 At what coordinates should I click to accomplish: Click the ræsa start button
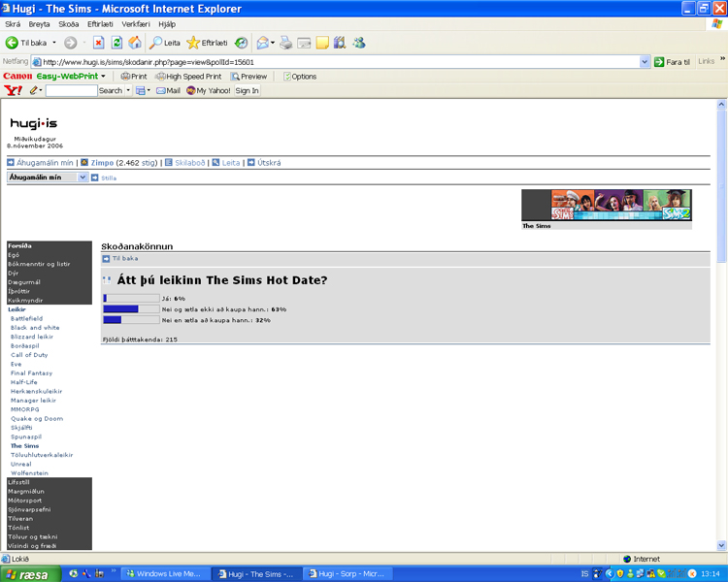pos(31,574)
